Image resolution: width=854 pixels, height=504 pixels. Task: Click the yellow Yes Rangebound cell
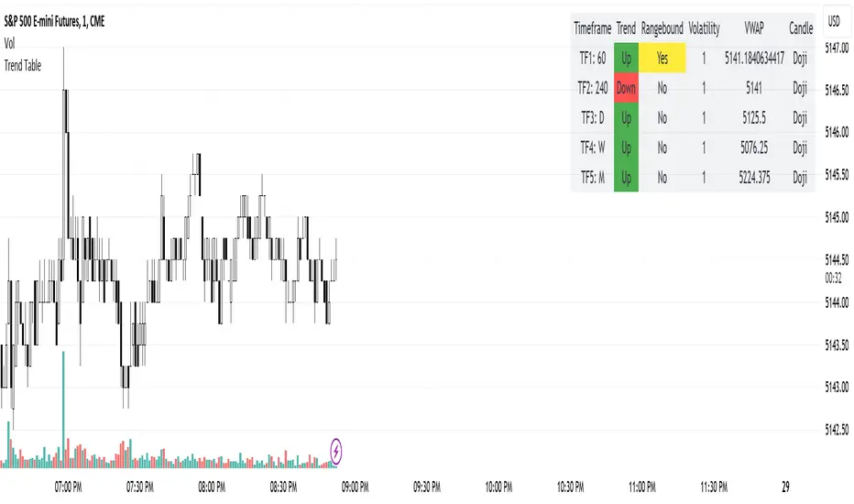662,58
